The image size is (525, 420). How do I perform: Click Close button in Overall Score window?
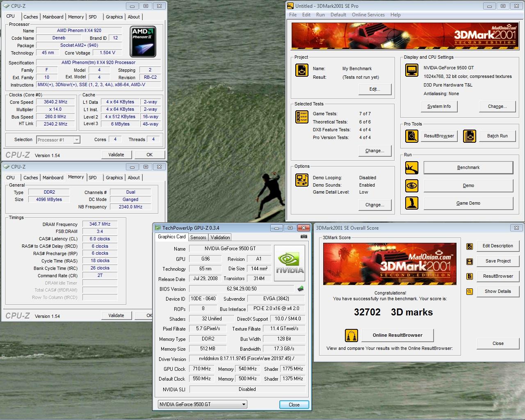point(498,343)
